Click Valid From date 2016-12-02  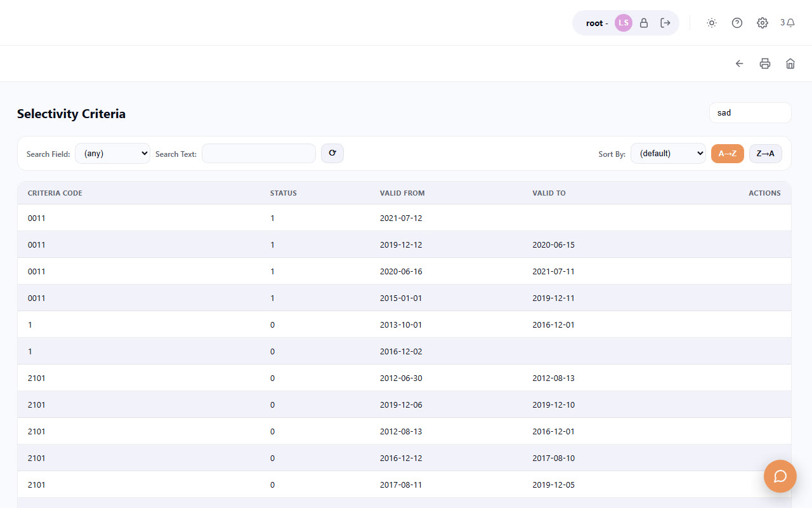[401, 351]
